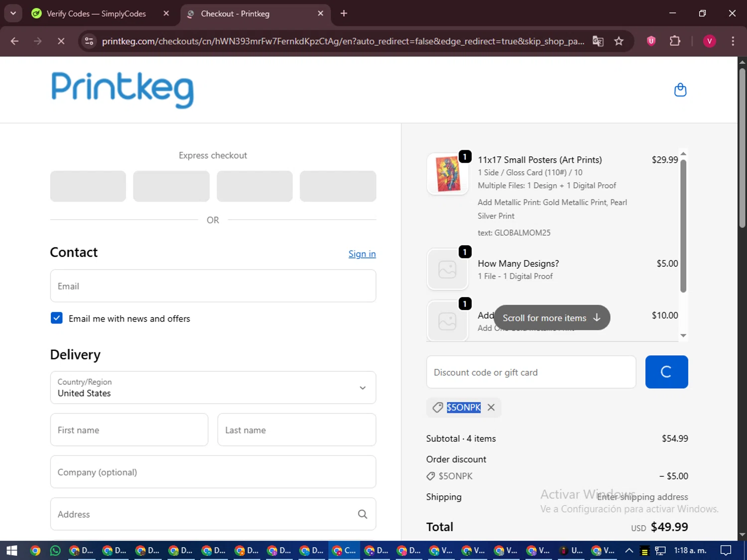Click the page vertical scrollbar thumb
747x560 pixels.
742,148
